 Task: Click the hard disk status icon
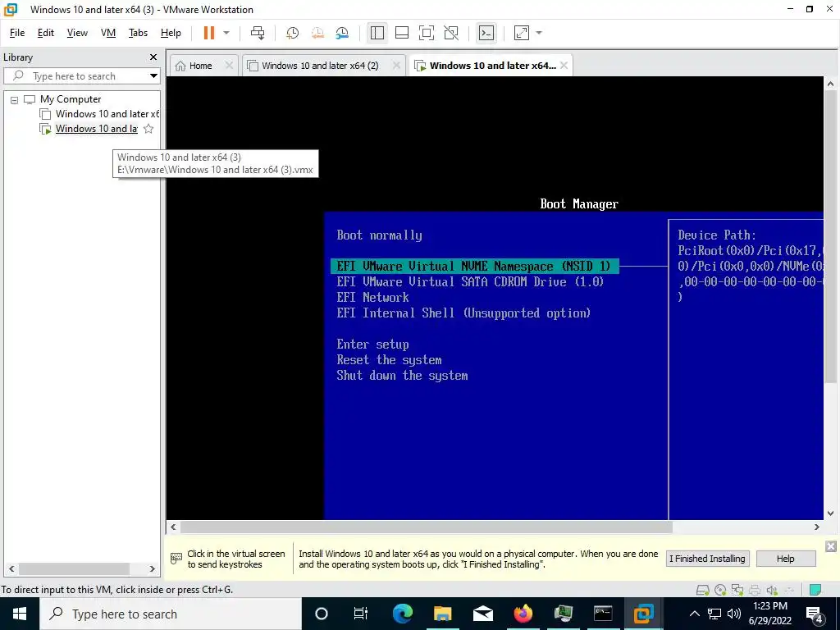[702, 590]
